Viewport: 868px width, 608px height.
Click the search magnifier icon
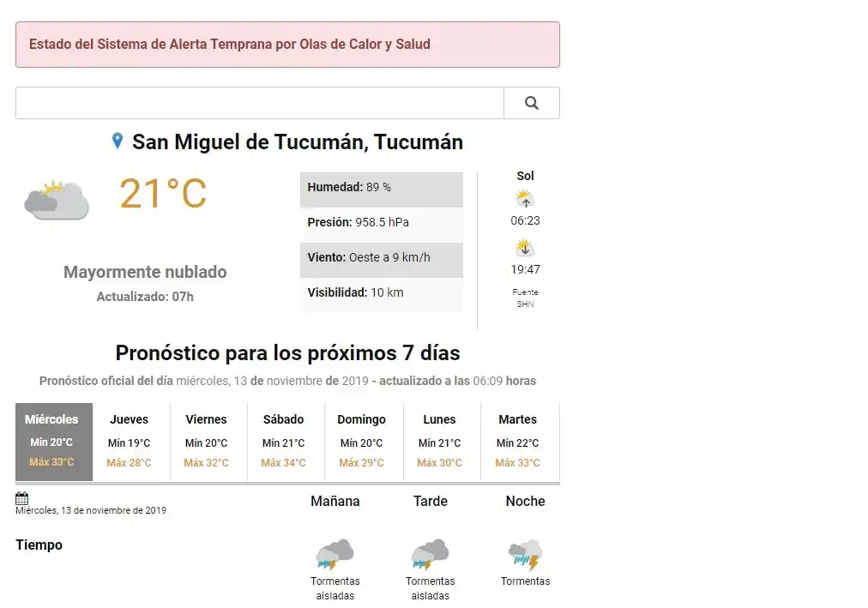coord(532,102)
